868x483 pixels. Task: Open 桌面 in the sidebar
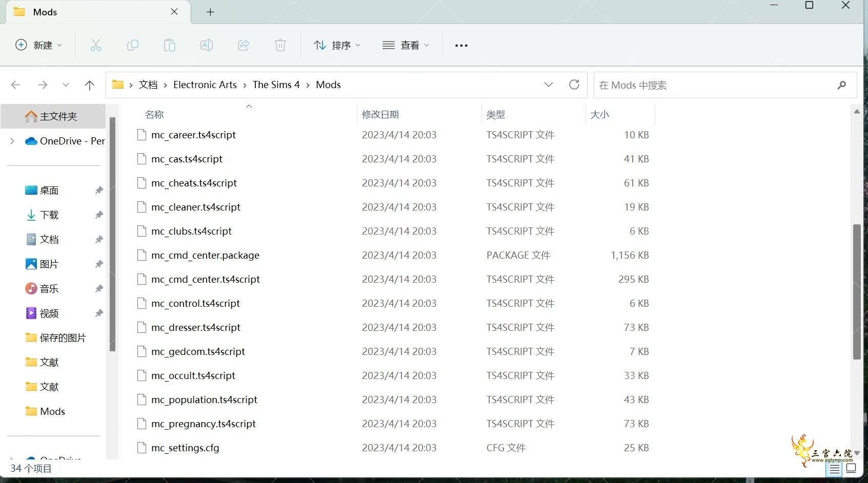click(x=49, y=191)
